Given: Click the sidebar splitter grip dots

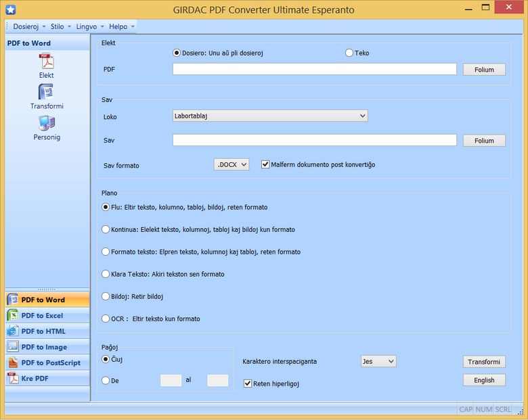Looking at the screenshot, I should 47,289.
